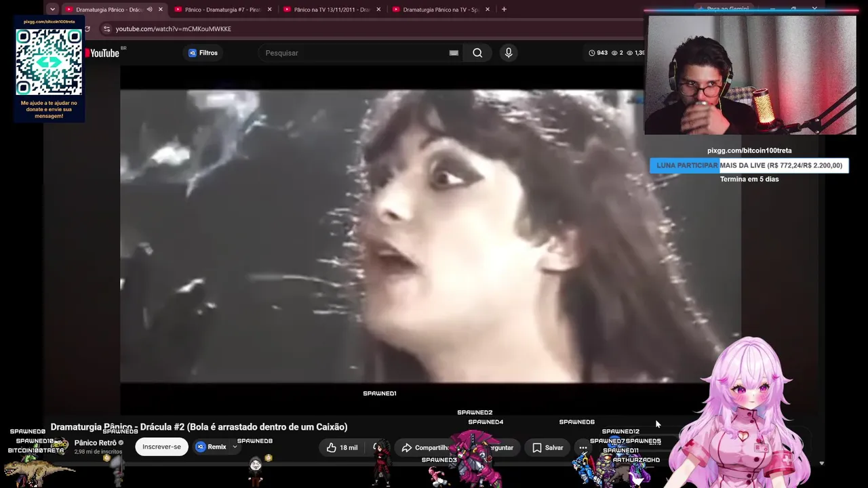Go to the YouTube home logo
The width and height of the screenshot is (868, 488).
coord(104,53)
